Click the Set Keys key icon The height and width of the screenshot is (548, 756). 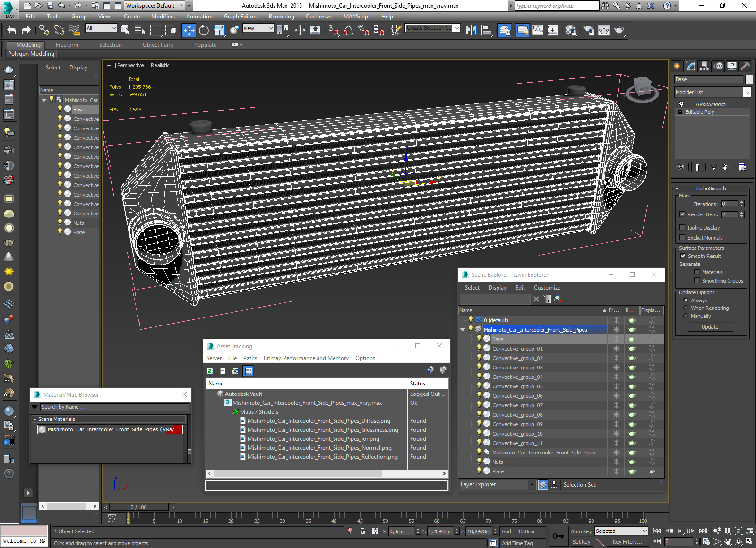point(558,536)
